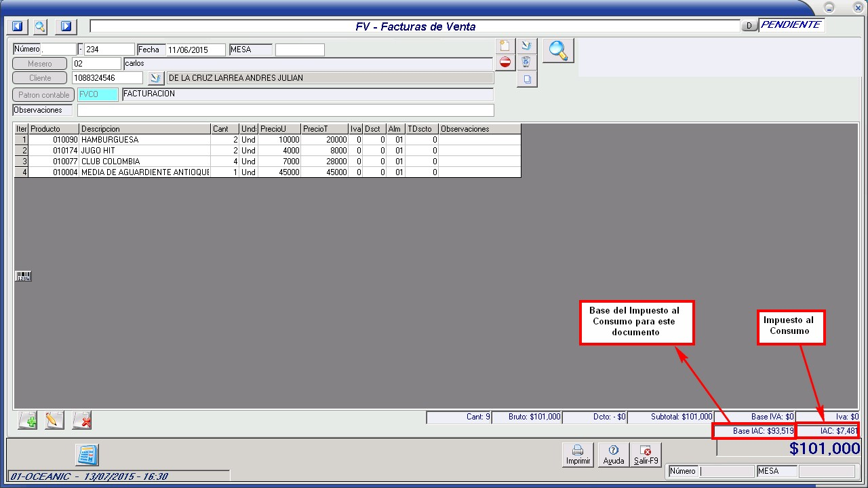
Task: Open the calculator icon
Action: click(87, 455)
